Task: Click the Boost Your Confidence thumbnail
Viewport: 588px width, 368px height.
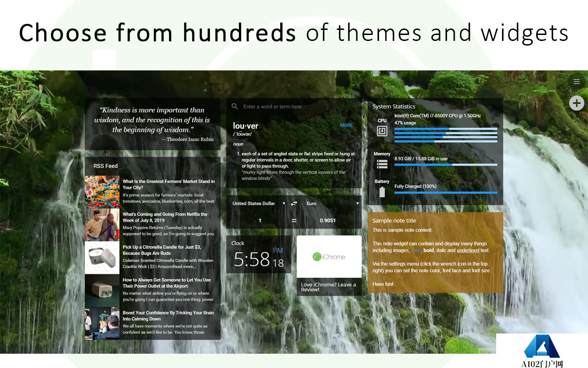Action: pyautogui.click(x=102, y=323)
